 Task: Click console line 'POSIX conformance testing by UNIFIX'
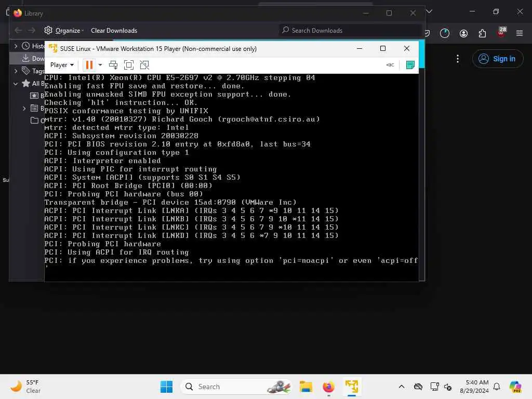coord(126,111)
